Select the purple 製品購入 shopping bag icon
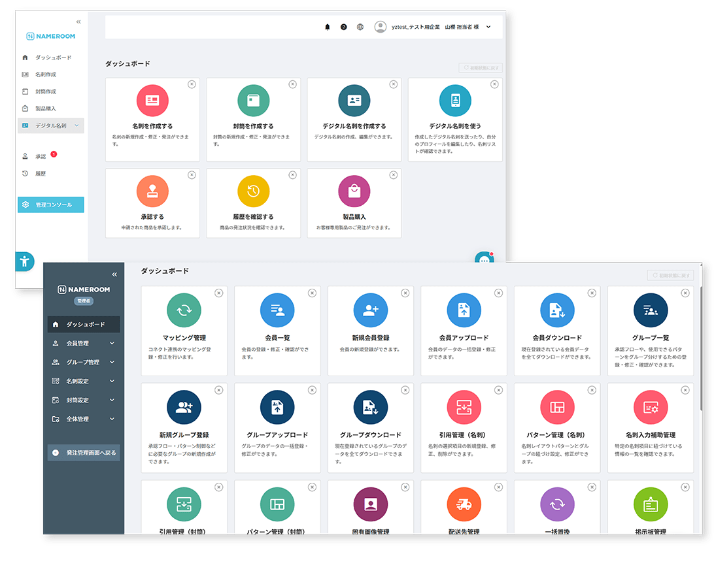714x588 pixels. tap(354, 191)
